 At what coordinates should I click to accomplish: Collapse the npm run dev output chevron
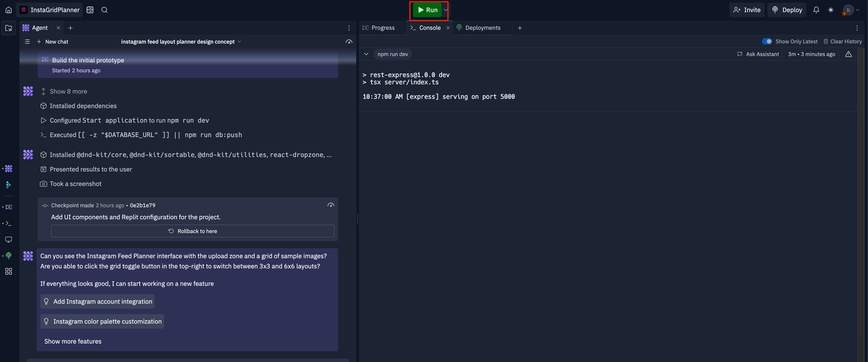point(366,54)
